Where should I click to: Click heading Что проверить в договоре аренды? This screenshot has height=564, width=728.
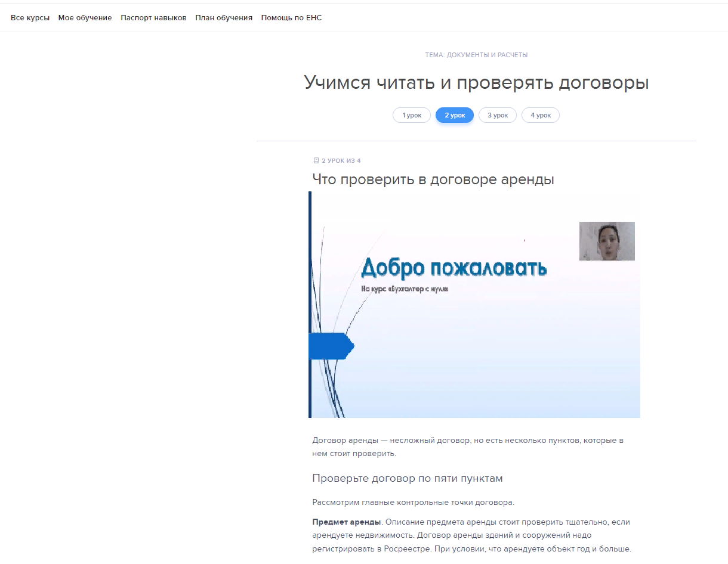coord(433,179)
